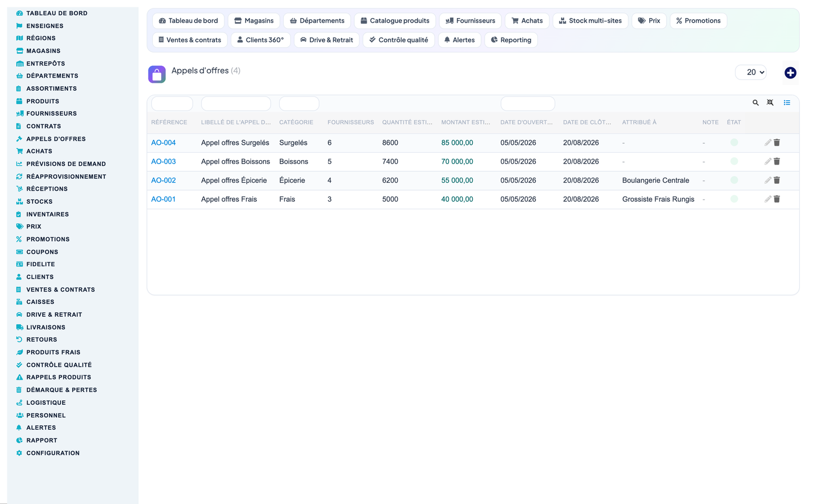This screenshot has height=504, width=815.
Task: Click the Régions map icon in sidebar
Action: click(19, 38)
